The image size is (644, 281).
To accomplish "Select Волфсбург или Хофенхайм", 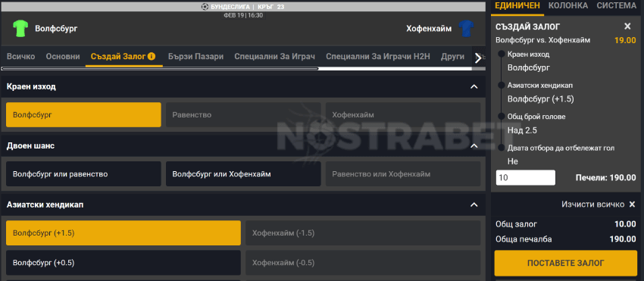I will (x=243, y=173).
